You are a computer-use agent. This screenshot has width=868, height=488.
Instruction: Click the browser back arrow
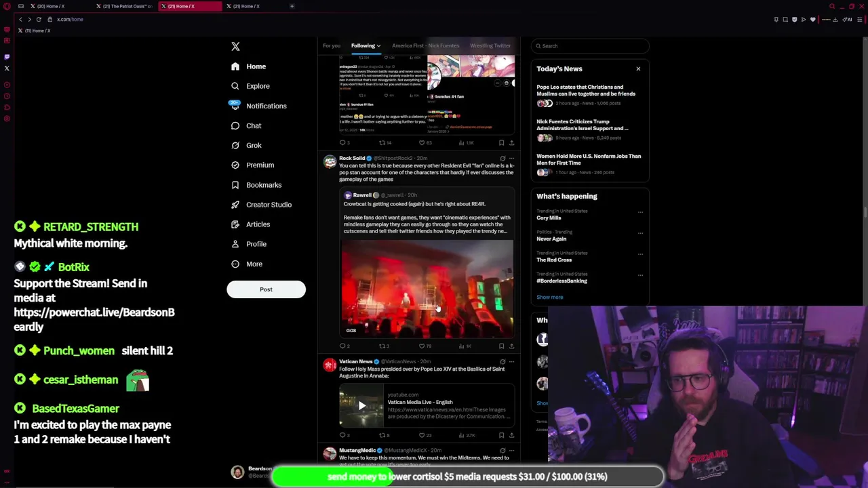coord(20,19)
